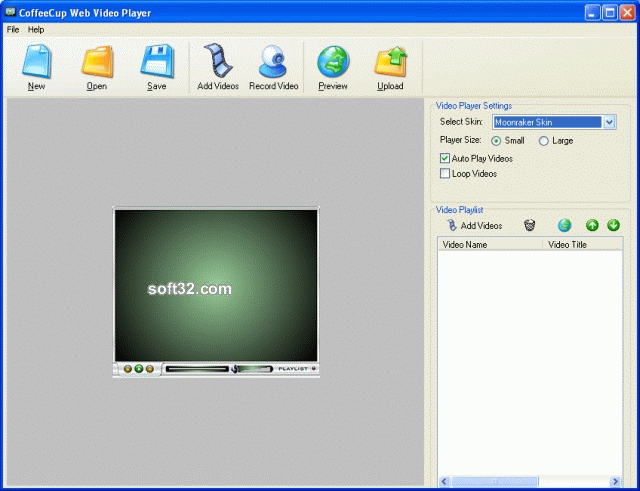This screenshot has width=640, height=491.
Task: Open an existing project file
Action: point(97,67)
